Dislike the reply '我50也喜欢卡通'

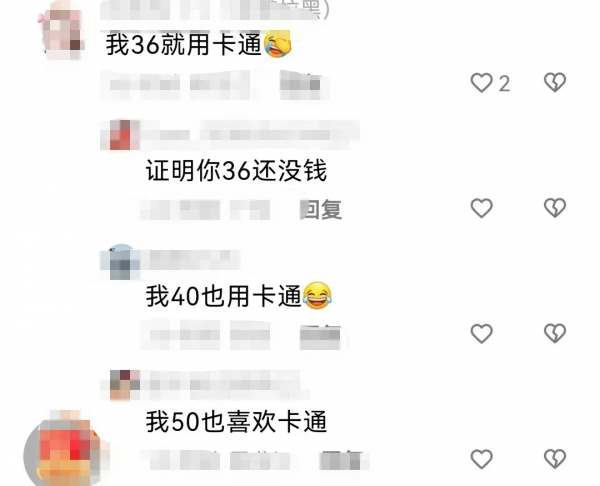(555, 459)
